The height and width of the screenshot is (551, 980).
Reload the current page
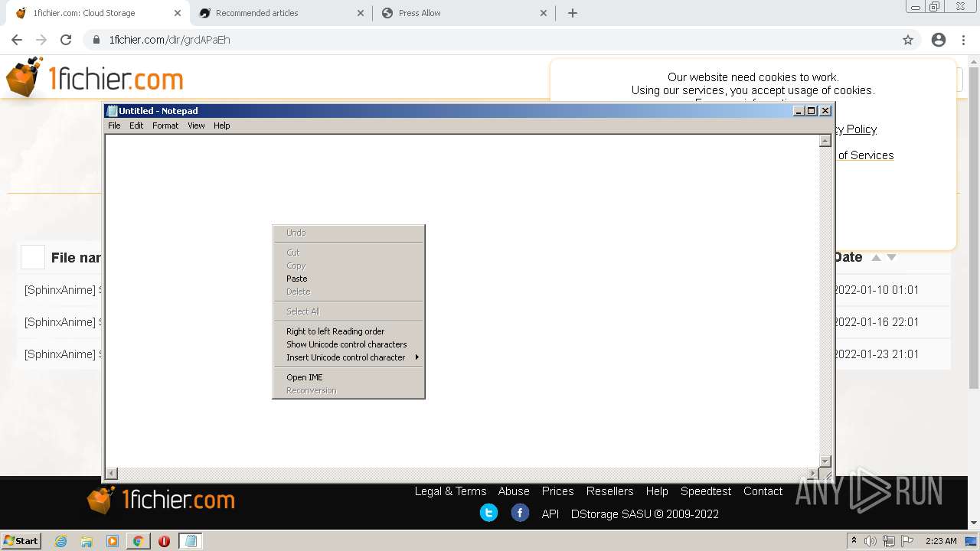pyautogui.click(x=66, y=40)
